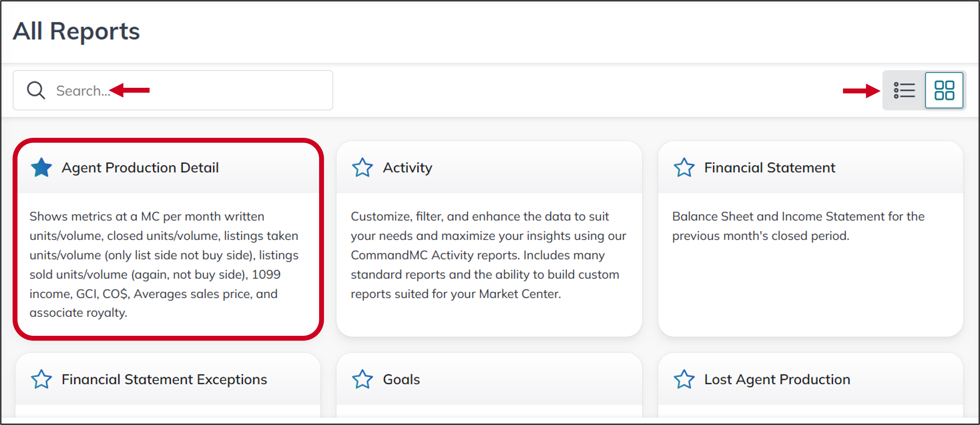Click the filled star on Agent Production Detail
The height and width of the screenshot is (425, 980).
[41, 167]
